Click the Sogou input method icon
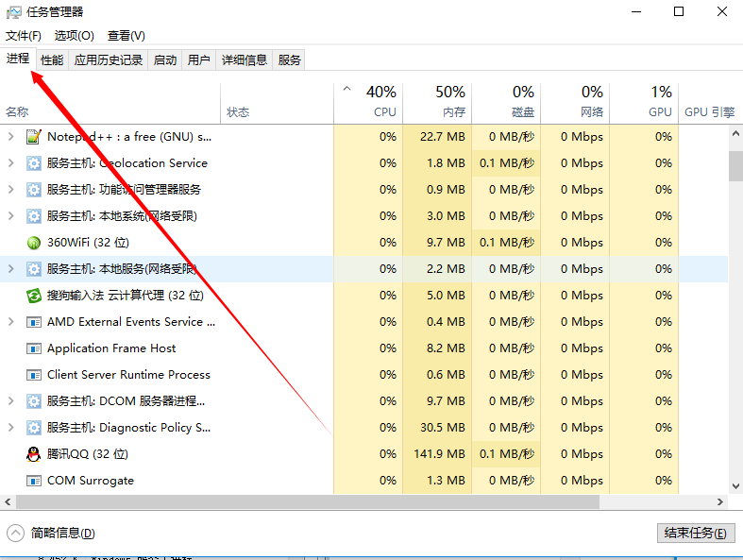The width and height of the screenshot is (743, 560). (x=34, y=296)
